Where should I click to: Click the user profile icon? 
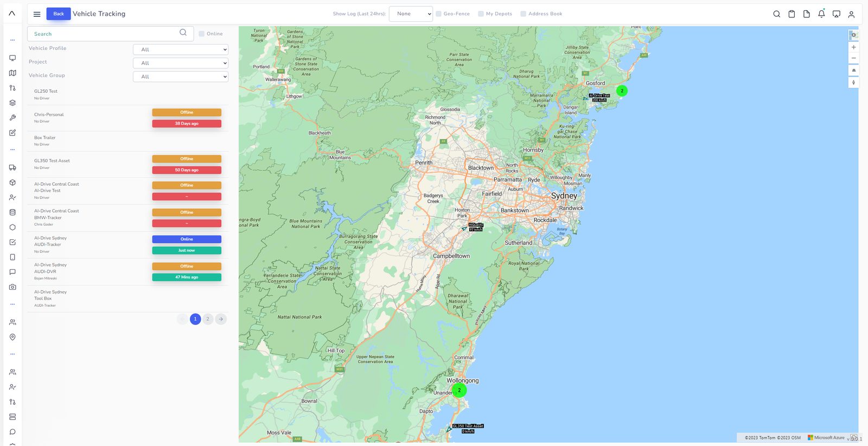pos(851,14)
